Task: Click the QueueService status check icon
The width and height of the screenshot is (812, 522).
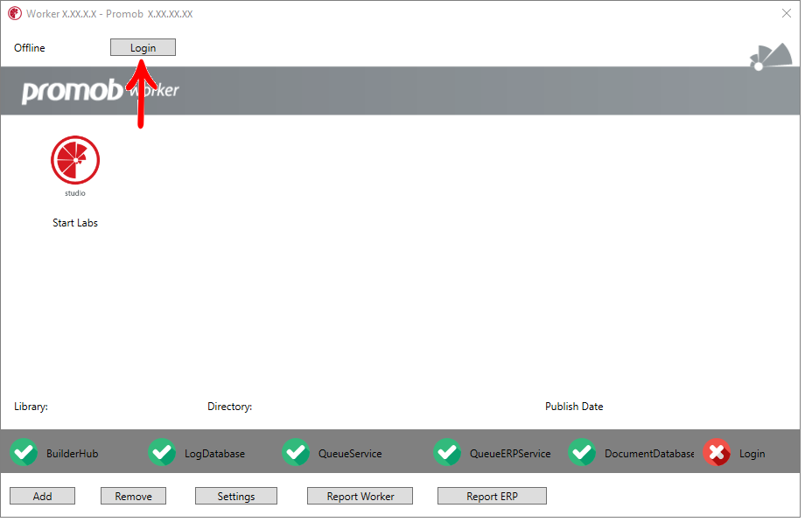Action: click(x=296, y=453)
